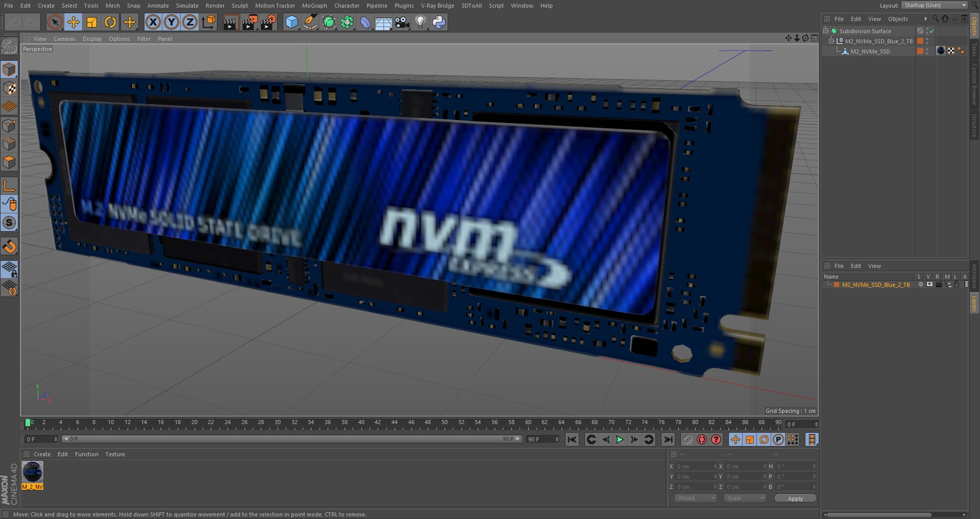The width and height of the screenshot is (980, 519).
Task: Play animation forward
Action: click(x=620, y=439)
